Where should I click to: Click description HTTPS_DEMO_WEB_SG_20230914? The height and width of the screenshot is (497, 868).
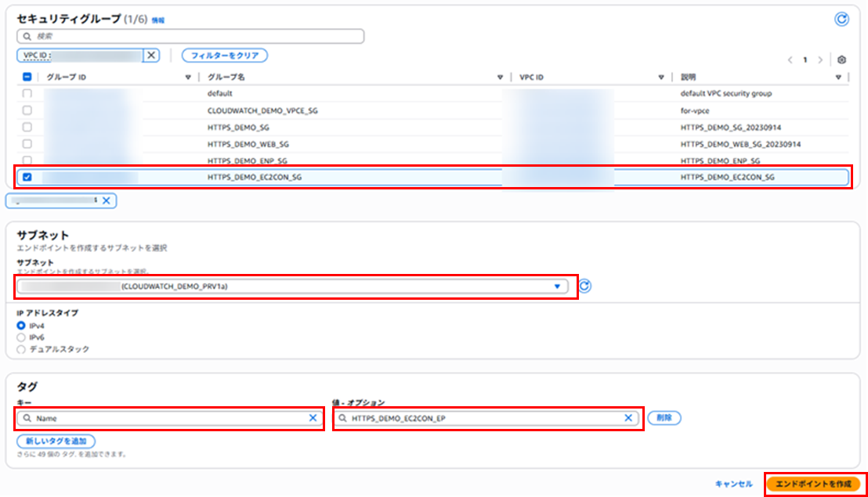coord(740,144)
